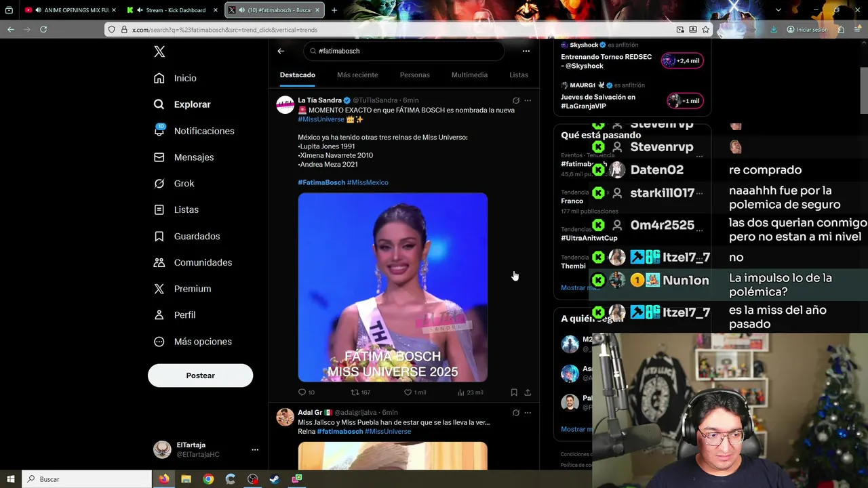This screenshot has height=488, width=868.
Task: Open Mensajes in the sidebar
Action: tap(183, 157)
